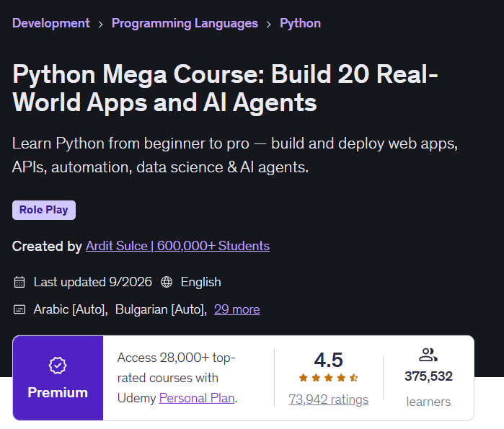Screen dimensions: 504x429
Task: Open the Personal Plan link
Action: pos(197,398)
